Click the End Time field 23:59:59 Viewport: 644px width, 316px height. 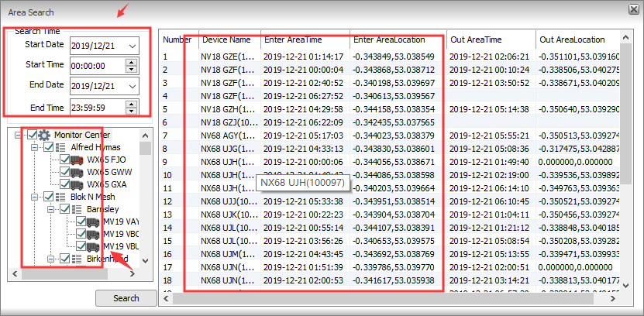pyautogui.click(x=98, y=108)
